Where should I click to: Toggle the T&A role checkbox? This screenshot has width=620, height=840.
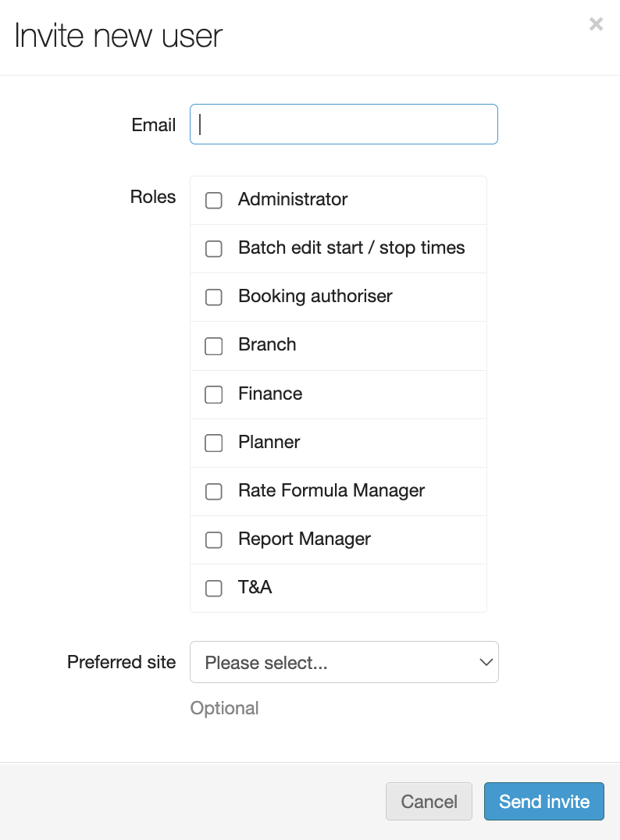click(x=214, y=589)
